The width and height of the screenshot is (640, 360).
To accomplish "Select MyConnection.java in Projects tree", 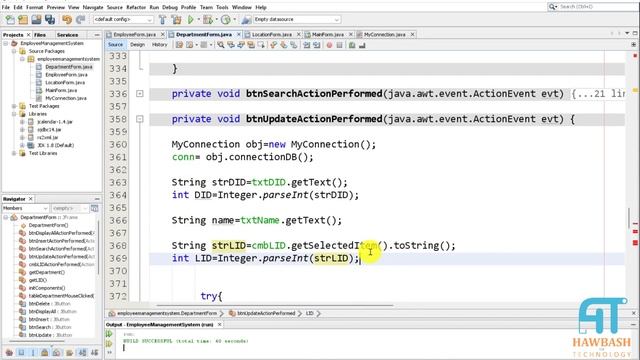I will point(66,98).
